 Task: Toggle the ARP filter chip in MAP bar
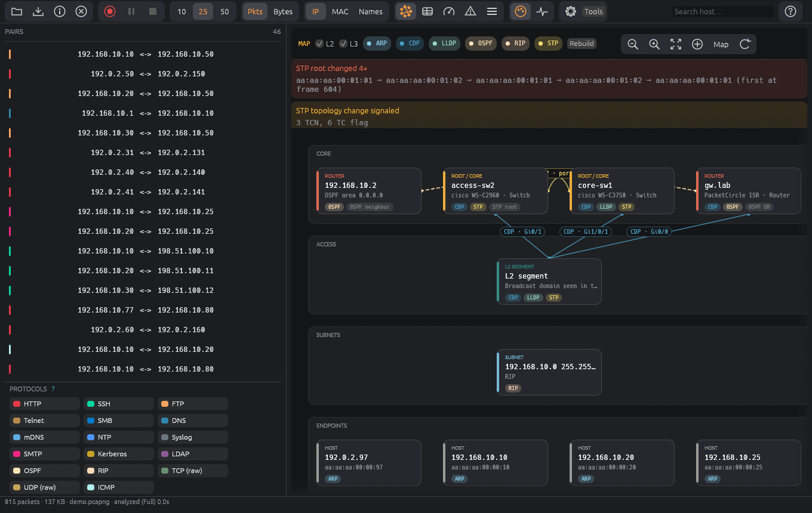[377, 44]
